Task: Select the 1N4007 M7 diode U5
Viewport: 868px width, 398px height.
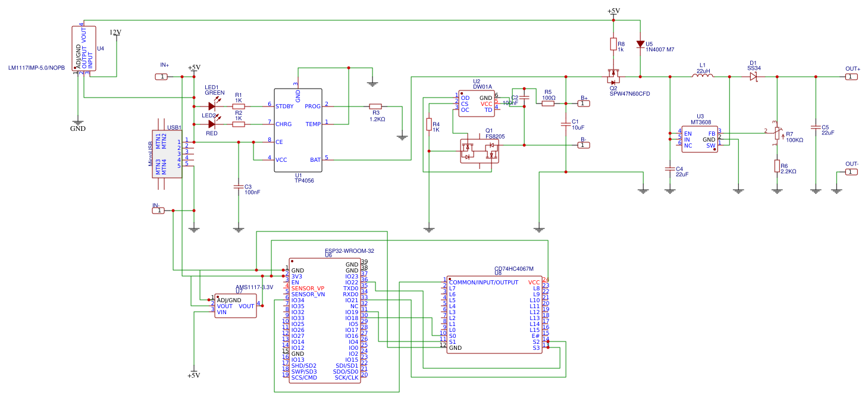Action: coord(640,45)
